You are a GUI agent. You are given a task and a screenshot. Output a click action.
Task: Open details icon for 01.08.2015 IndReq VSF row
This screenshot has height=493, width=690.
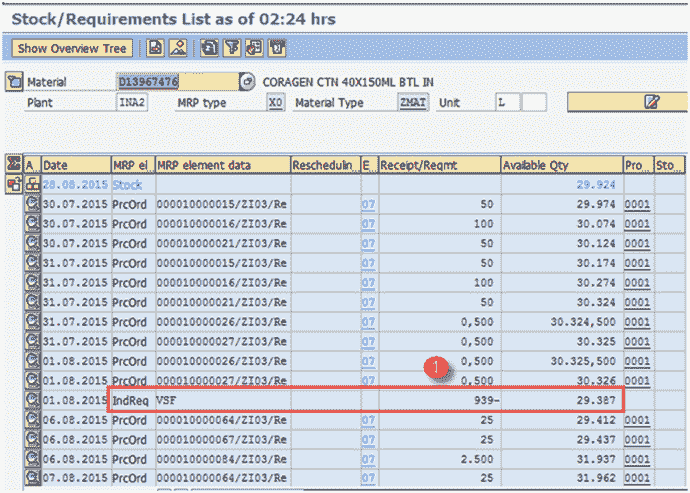tap(32, 400)
